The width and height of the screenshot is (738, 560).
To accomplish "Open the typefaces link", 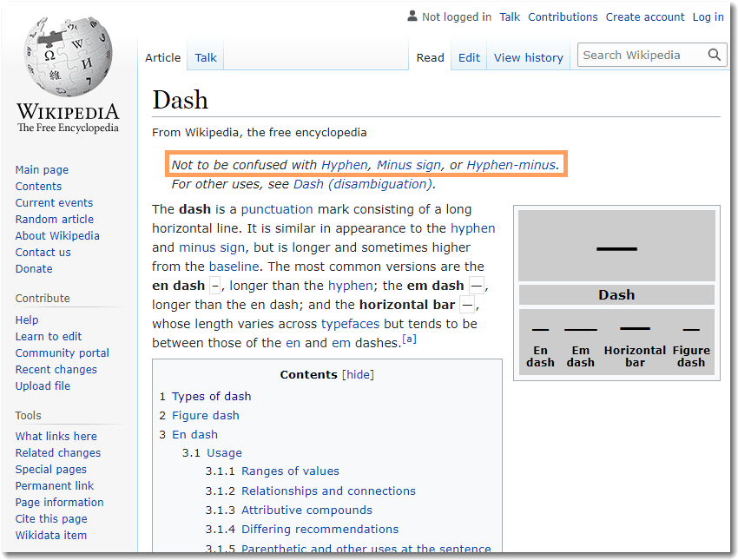I will 350,324.
